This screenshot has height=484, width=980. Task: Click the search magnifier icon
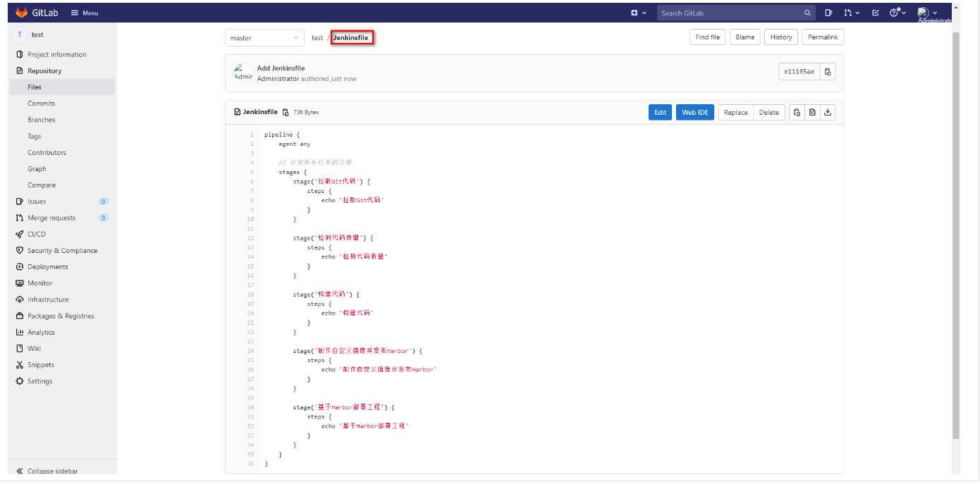click(807, 13)
